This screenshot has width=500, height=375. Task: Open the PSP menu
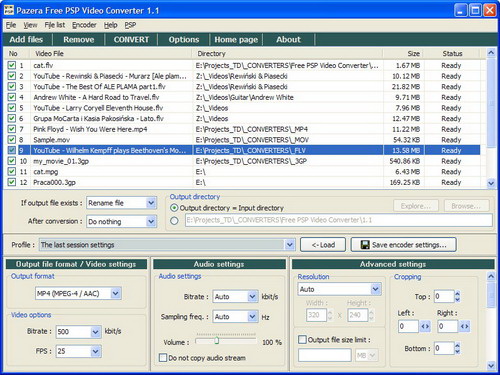(x=130, y=25)
